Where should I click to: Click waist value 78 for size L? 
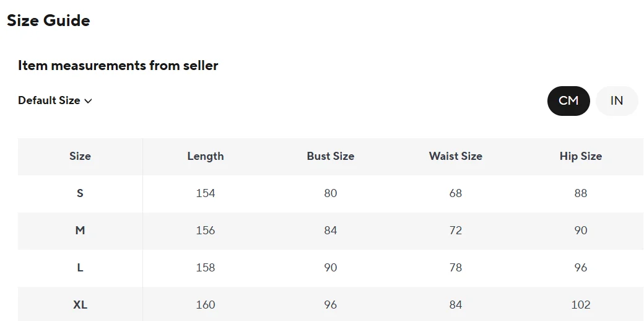pyautogui.click(x=456, y=268)
